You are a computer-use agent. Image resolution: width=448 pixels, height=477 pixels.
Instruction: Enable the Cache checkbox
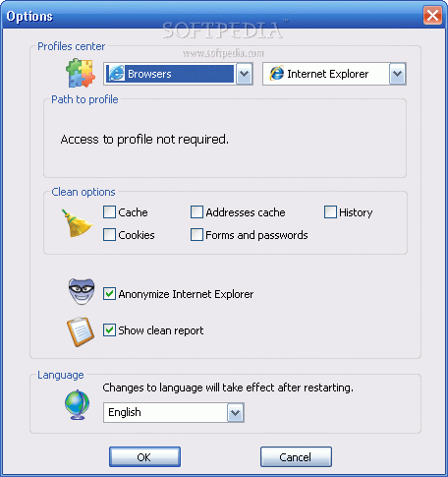tap(109, 212)
